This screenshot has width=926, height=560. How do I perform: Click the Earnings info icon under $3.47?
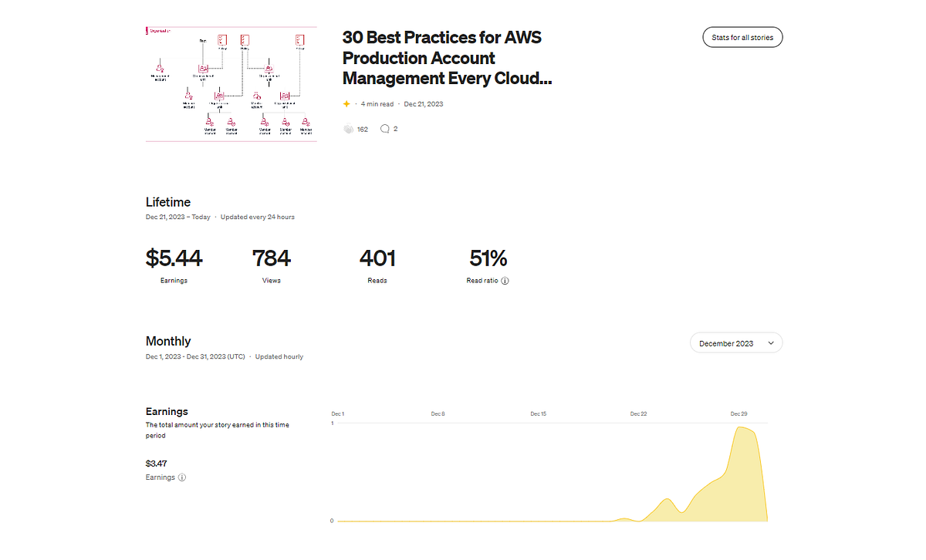click(x=182, y=477)
